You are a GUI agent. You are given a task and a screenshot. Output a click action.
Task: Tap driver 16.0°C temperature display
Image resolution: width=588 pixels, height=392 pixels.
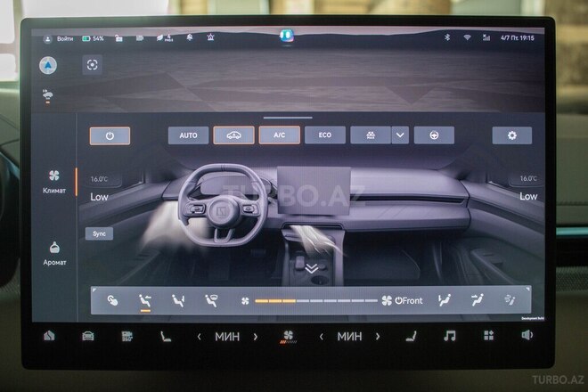(100, 179)
